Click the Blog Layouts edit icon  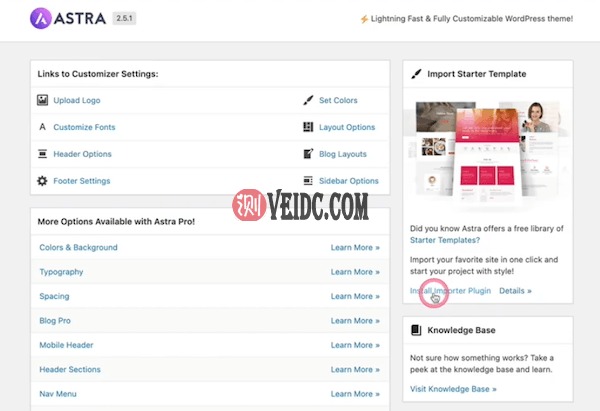coord(308,154)
